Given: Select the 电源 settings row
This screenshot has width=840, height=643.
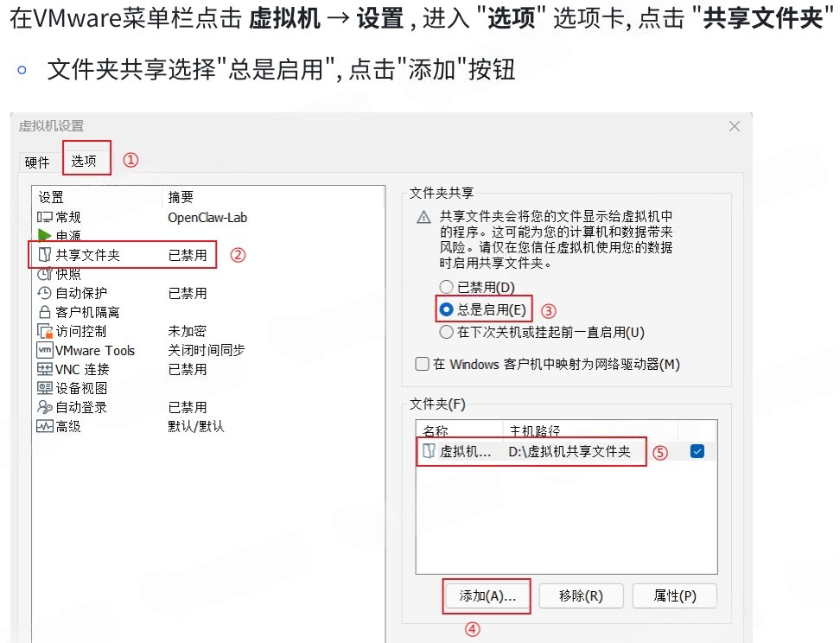Looking at the screenshot, I should tap(208, 236).
